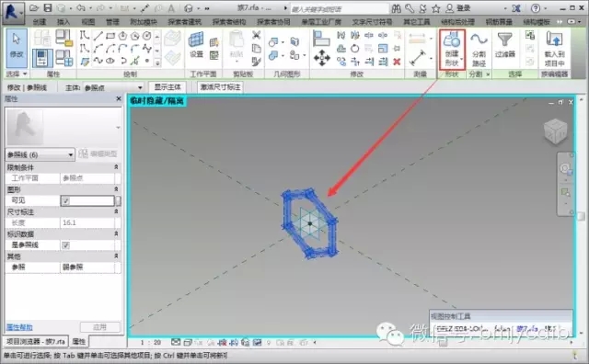Open the 视图 View ribbon tab
The image size is (589, 364).
point(88,22)
